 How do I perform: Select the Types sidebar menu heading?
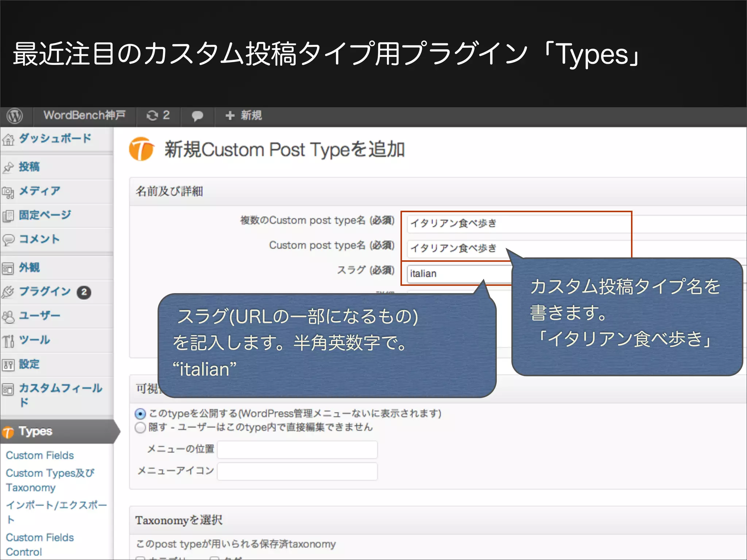click(x=35, y=431)
